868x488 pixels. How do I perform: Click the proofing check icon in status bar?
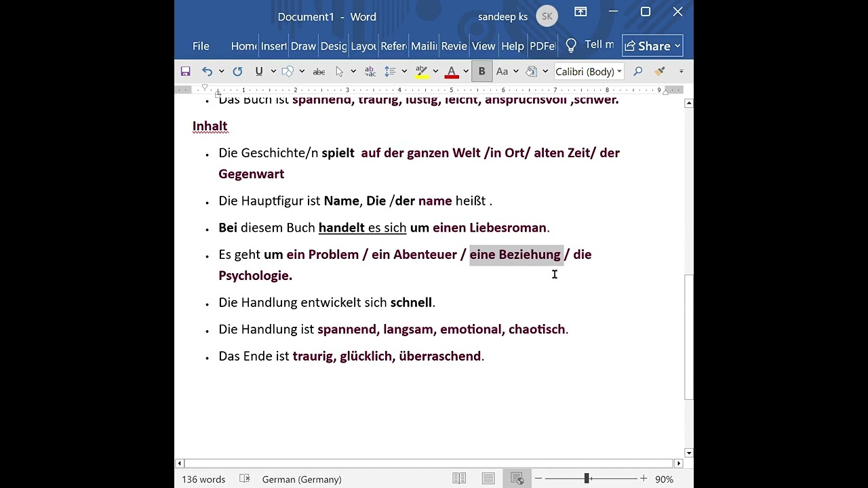[245, 479]
